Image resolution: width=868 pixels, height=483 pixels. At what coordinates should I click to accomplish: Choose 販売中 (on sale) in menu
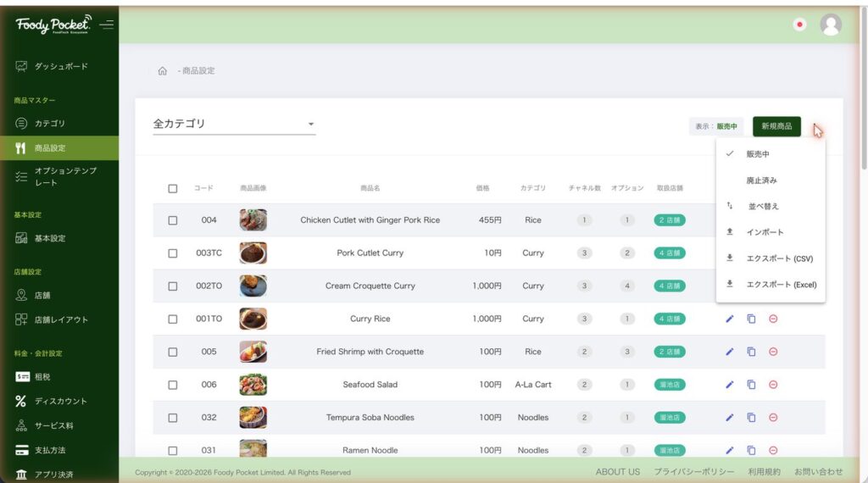tap(771, 154)
